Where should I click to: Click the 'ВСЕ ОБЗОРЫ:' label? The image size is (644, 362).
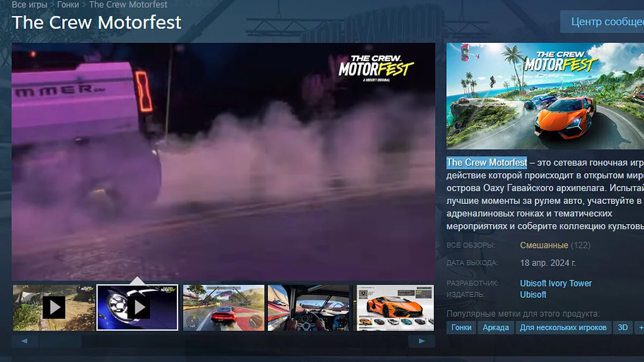471,246
